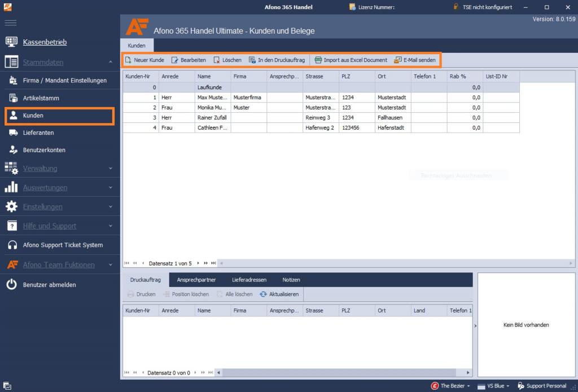Click the Hafenstadt cell
This screenshot has width=578, height=392.
pos(393,127)
